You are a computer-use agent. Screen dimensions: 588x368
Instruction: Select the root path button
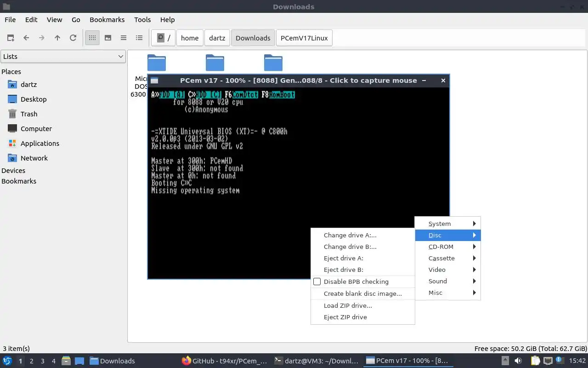click(163, 38)
